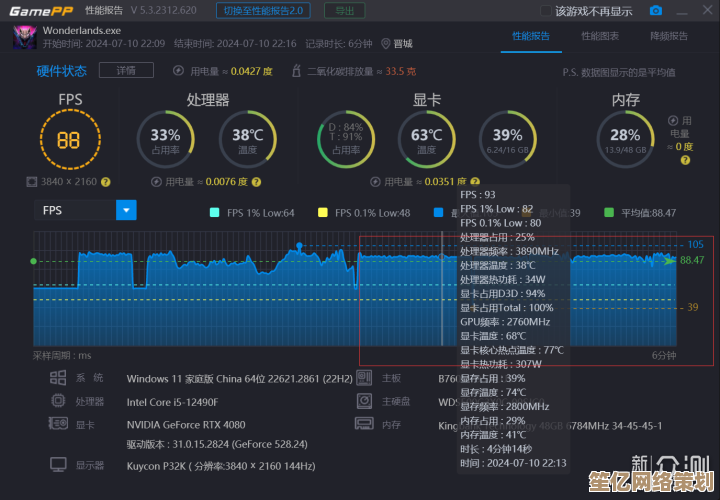Click the help icon beside 3840 x 2160

[x=106, y=182]
